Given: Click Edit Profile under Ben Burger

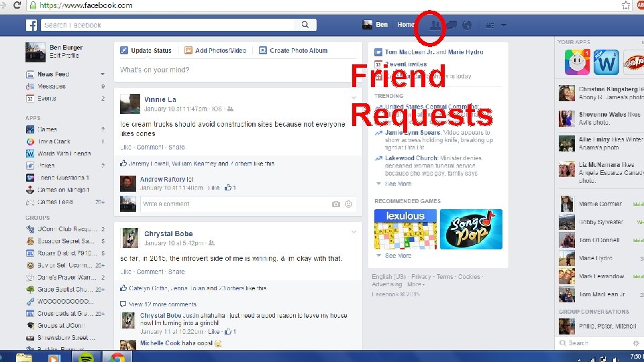Looking at the screenshot, I should pyautogui.click(x=64, y=56).
